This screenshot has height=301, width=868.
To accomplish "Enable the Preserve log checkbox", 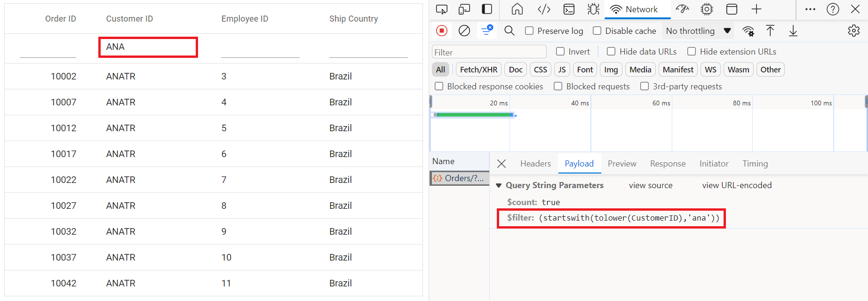I will 529,31.
